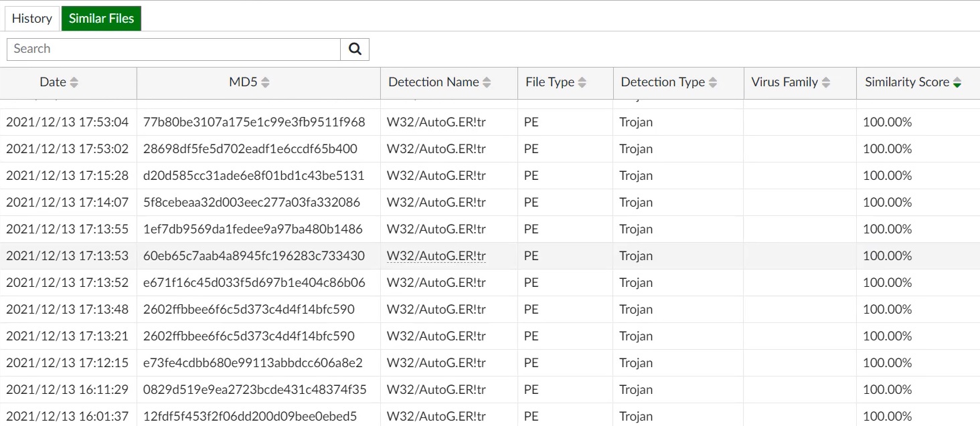Image resolution: width=980 pixels, height=426 pixels.
Task: Select MD5 77b80be3107a175e1c99e3fb9511f968
Action: click(x=254, y=122)
